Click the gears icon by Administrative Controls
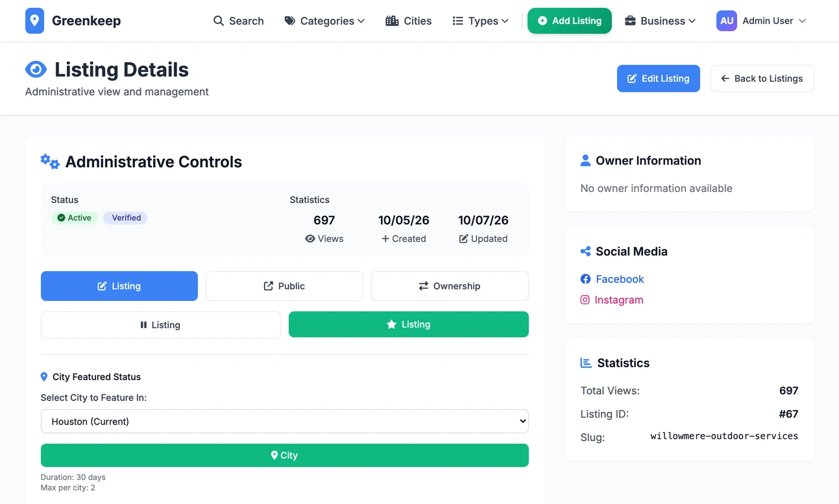Image resolution: width=839 pixels, height=504 pixels. coord(50,162)
